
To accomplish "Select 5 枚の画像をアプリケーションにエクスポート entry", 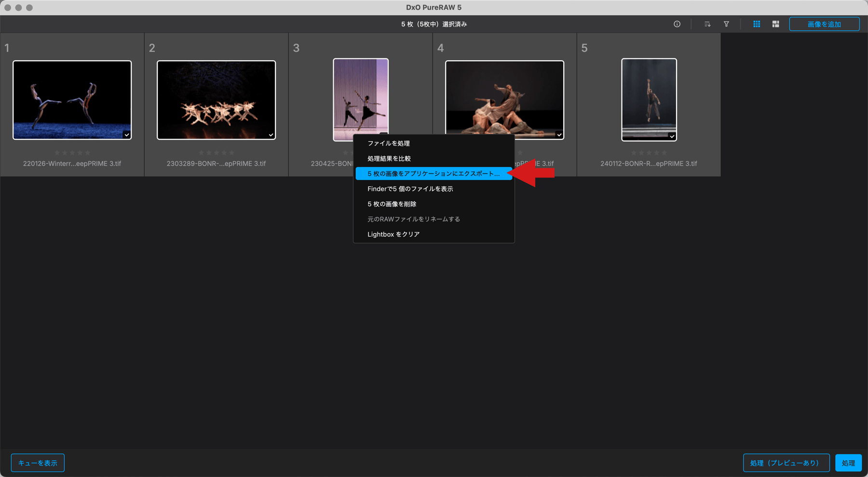I will point(434,173).
